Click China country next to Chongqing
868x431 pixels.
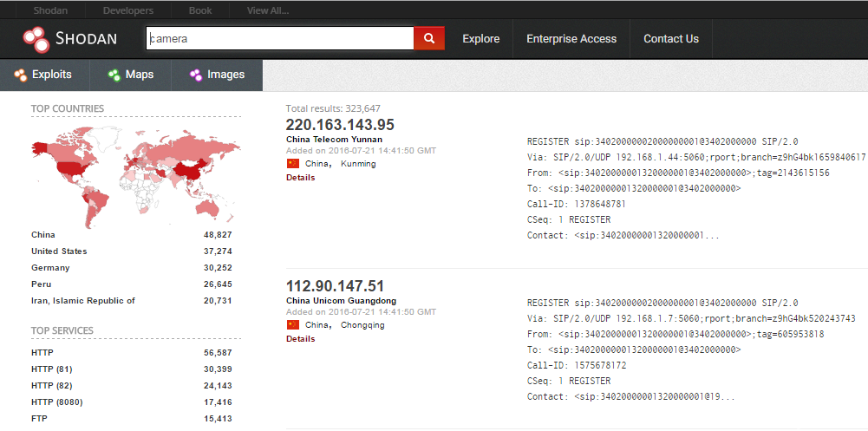click(318, 325)
